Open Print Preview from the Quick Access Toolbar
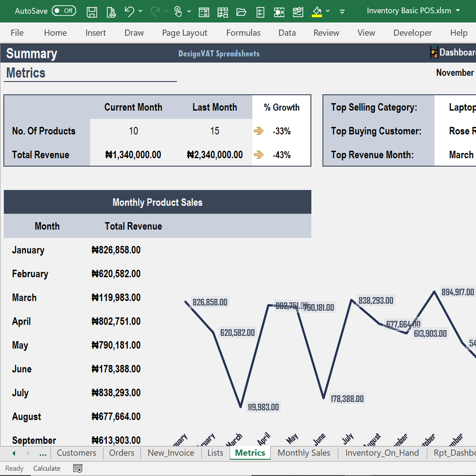Image resolution: width=476 pixels, height=476 pixels. click(111, 12)
